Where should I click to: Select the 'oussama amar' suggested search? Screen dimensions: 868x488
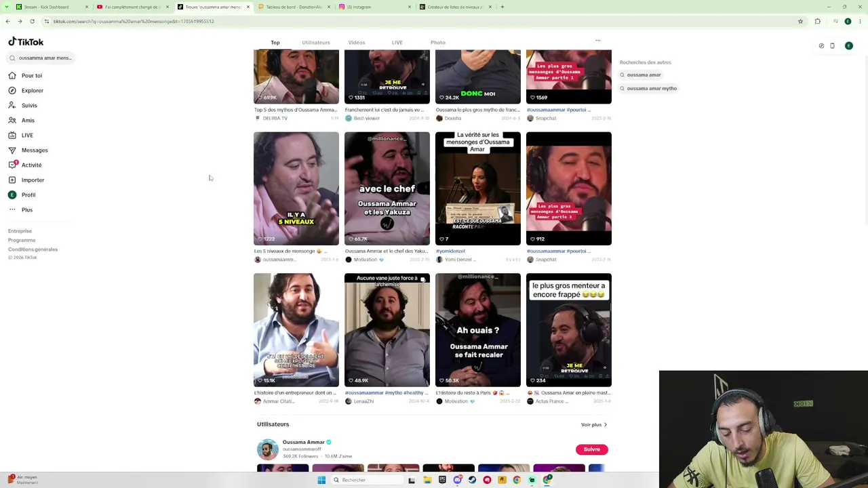(x=640, y=75)
